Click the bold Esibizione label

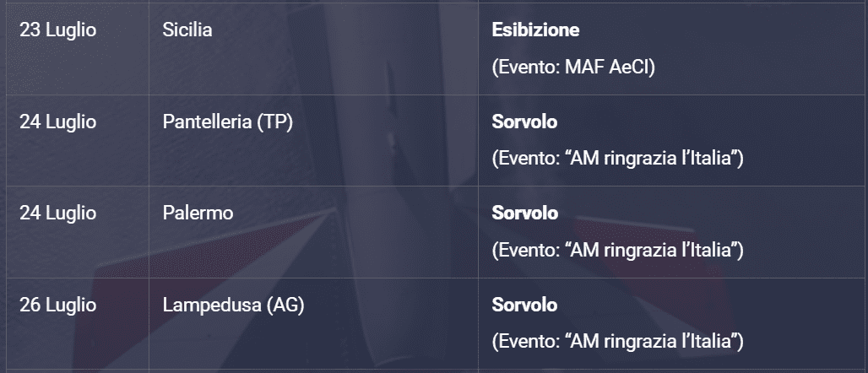coord(535,30)
